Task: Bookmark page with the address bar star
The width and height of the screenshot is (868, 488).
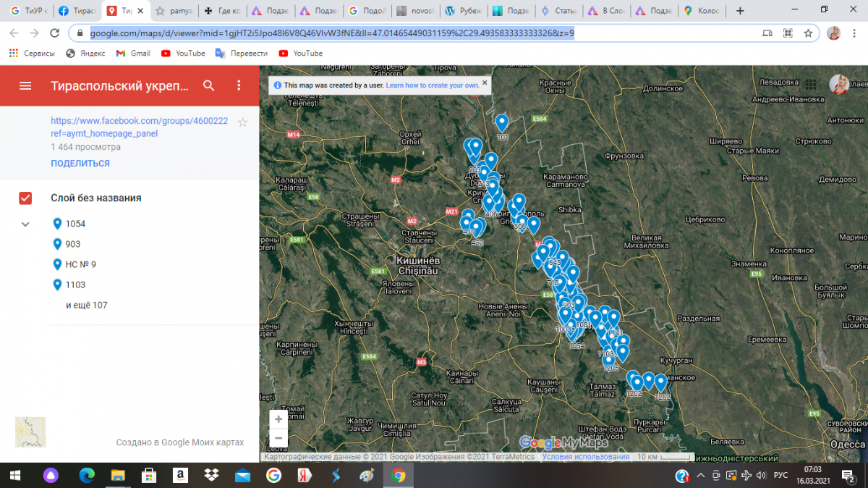Action: click(x=808, y=33)
